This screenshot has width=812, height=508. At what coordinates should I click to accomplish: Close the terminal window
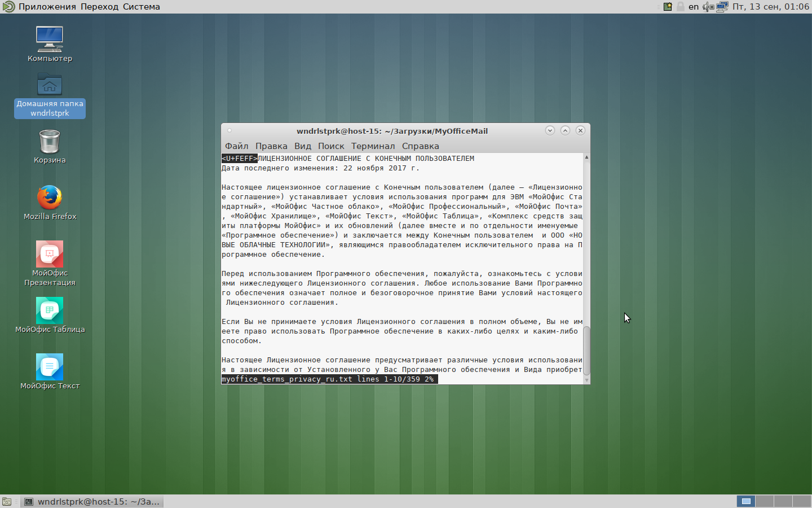580,130
